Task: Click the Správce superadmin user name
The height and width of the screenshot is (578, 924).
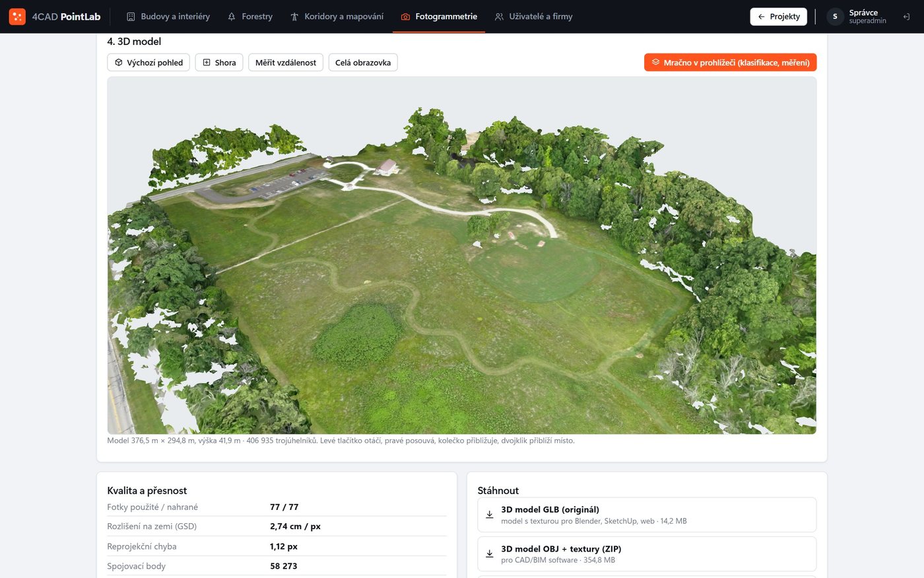Action: coord(867,17)
